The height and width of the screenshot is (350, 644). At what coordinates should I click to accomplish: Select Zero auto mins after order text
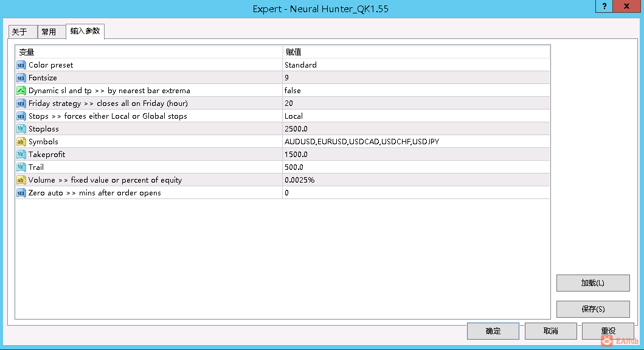pyautogui.click(x=94, y=192)
